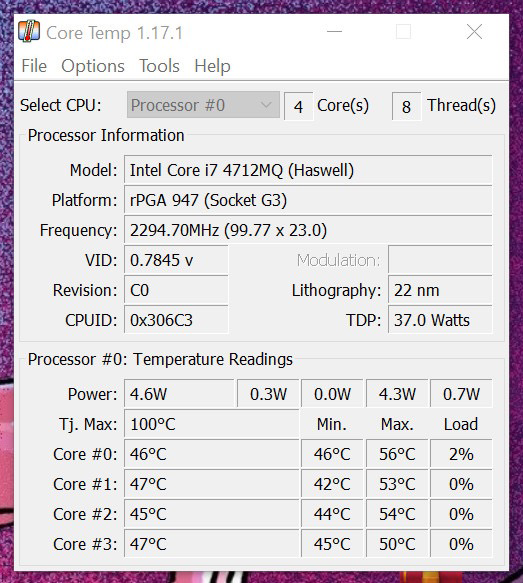The width and height of the screenshot is (523, 583).
Task: Click the Platform field rPGA 947
Action: [308, 200]
